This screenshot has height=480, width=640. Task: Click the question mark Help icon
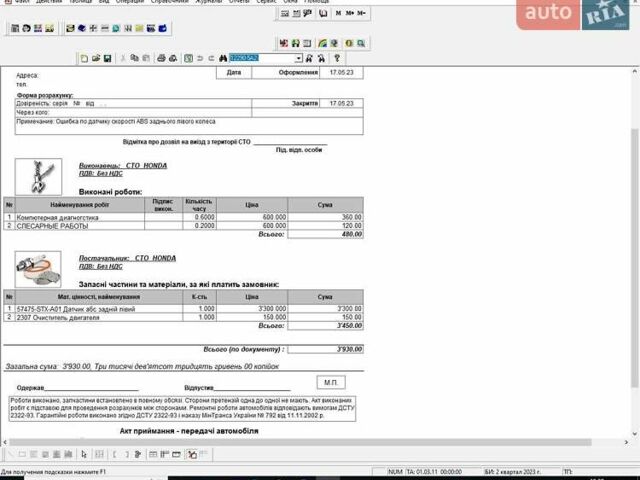337,59
